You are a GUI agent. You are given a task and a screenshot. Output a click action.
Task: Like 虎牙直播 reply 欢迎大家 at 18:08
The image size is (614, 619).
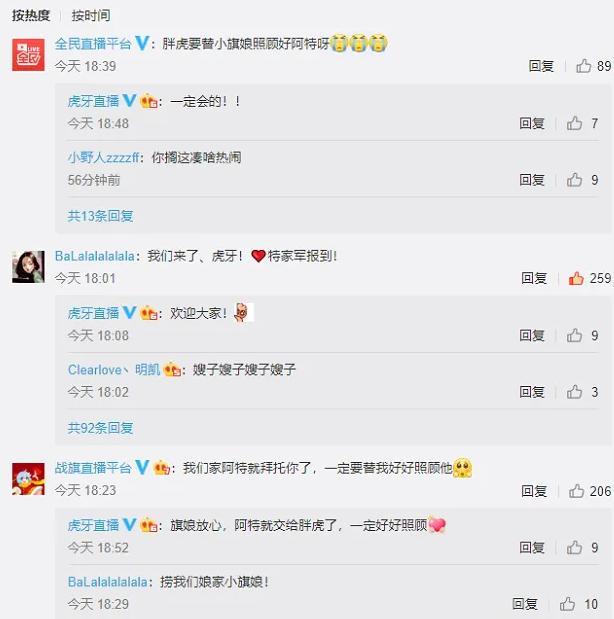click(x=574, y=336)
